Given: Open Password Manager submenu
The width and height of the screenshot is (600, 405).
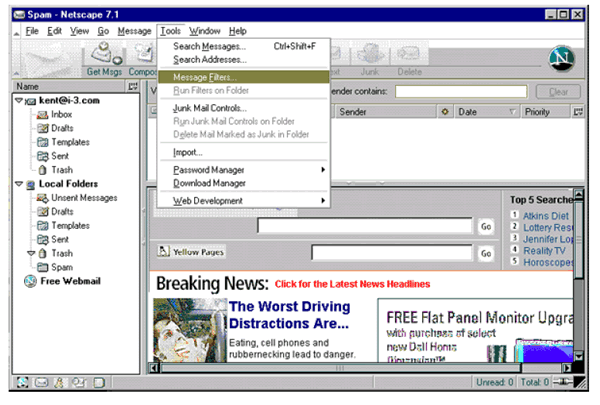Looking at the screenshot, I should (243, 170).
